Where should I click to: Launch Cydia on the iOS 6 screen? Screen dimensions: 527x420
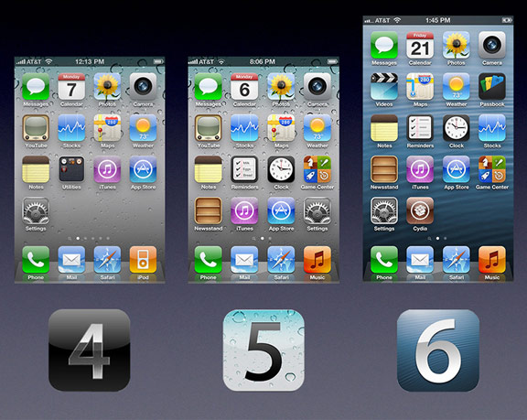point(420,210)
